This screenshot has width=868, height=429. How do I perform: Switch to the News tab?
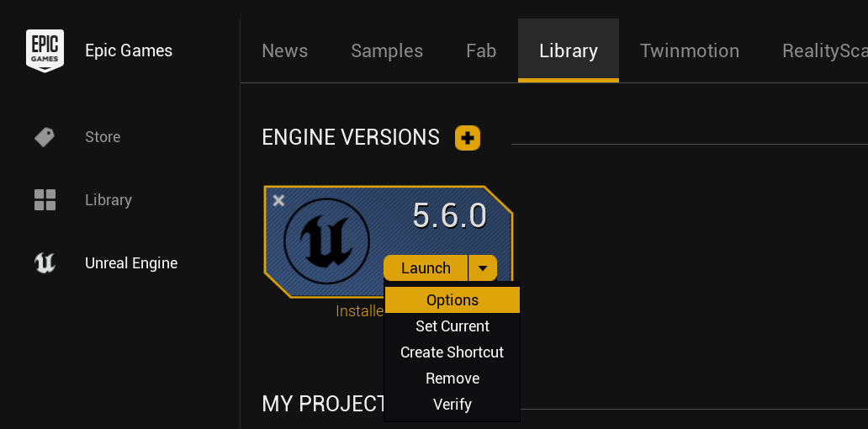point(285,50)
